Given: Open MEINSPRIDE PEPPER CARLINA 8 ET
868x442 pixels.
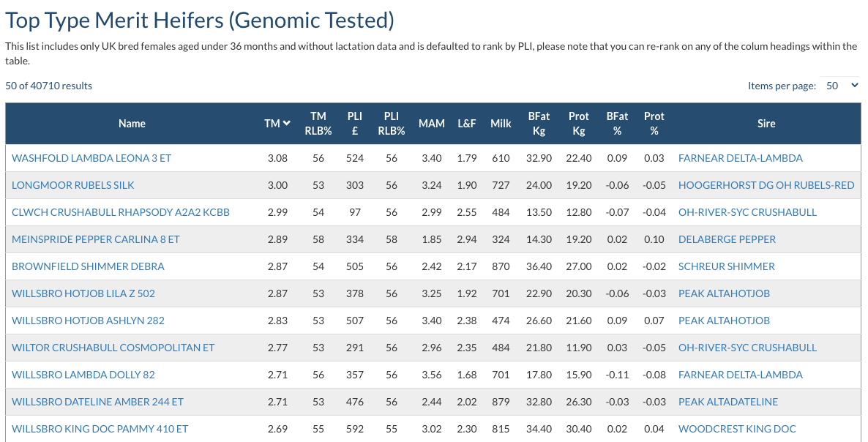Looking at the screenshot, I should [x=96, y=239].
